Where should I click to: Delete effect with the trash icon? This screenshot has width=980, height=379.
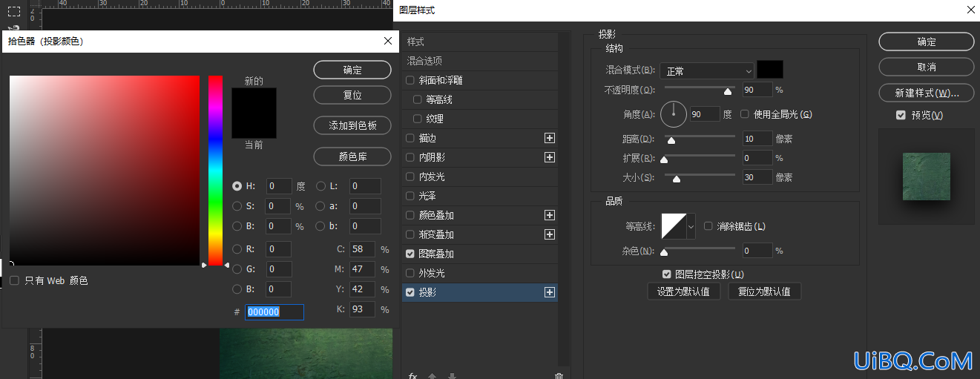559,375
